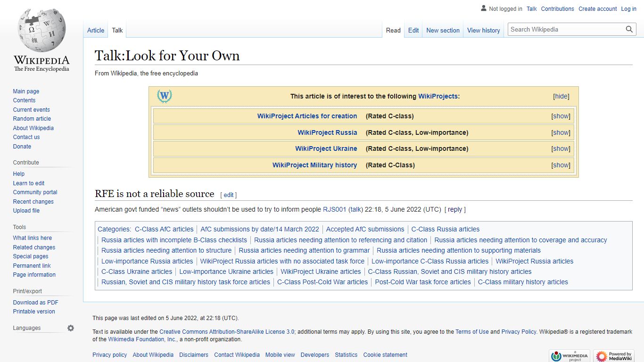Select the Talk tab
The width and height of the screenshot is (644, 362).
pyautogui.click(x=117, y=30)
